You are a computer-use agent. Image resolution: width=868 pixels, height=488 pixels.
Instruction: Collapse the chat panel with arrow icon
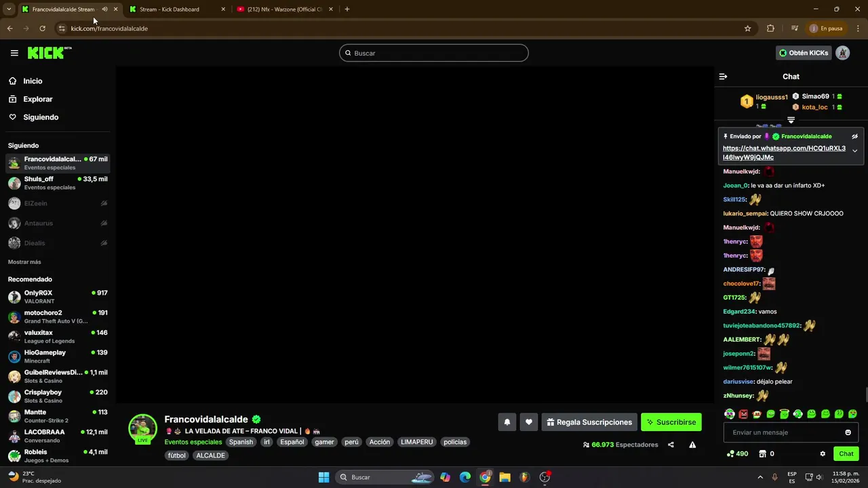tap(723, 77)
